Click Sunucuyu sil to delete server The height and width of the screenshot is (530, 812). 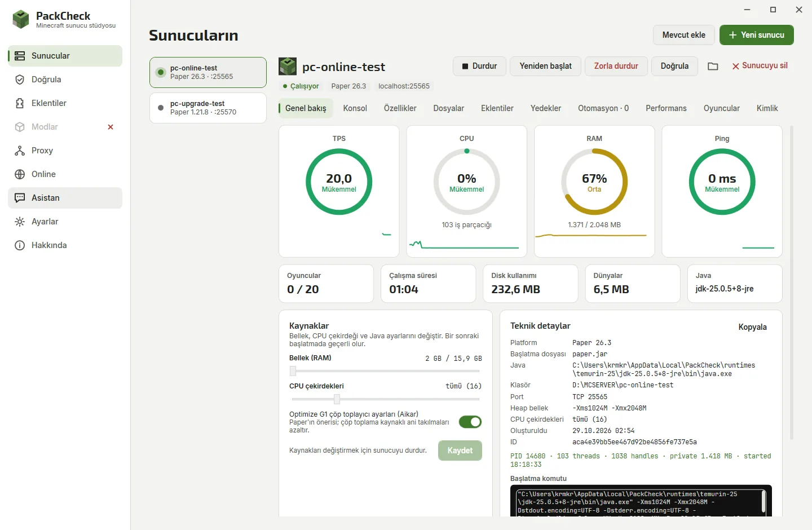760,66
